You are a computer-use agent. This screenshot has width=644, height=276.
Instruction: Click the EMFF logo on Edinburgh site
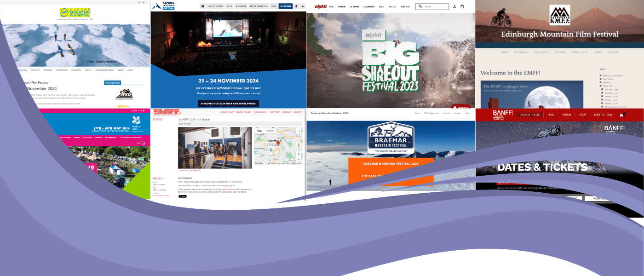tap(559, 15)
